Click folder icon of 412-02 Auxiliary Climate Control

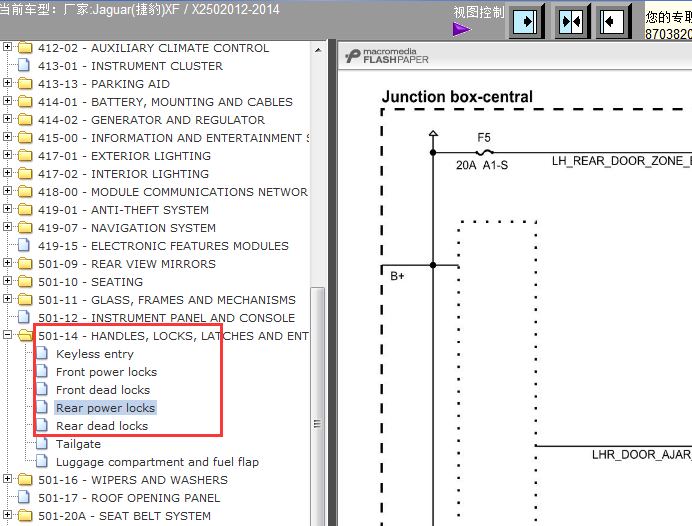[25, 48]
